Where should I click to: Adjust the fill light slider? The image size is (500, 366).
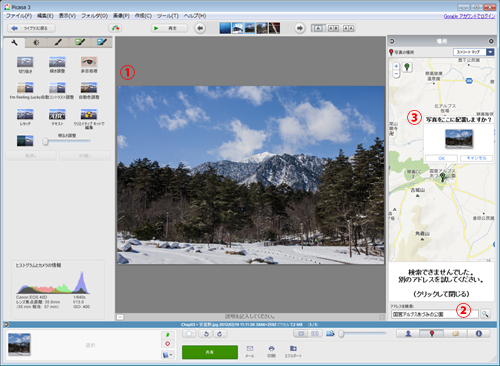tap(67, 142)
